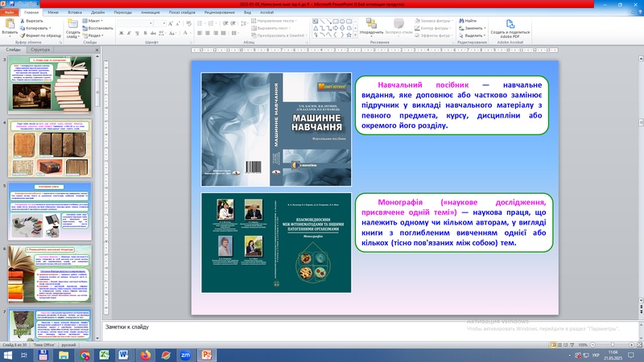Toggle text shadow (S) formatting

pyautogui.click(x=145, y=33)
